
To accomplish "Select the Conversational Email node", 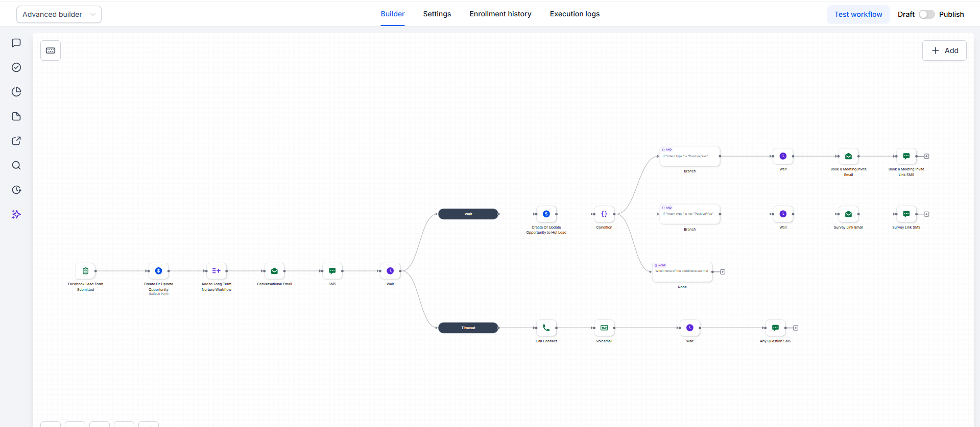I will pos(274,271).
